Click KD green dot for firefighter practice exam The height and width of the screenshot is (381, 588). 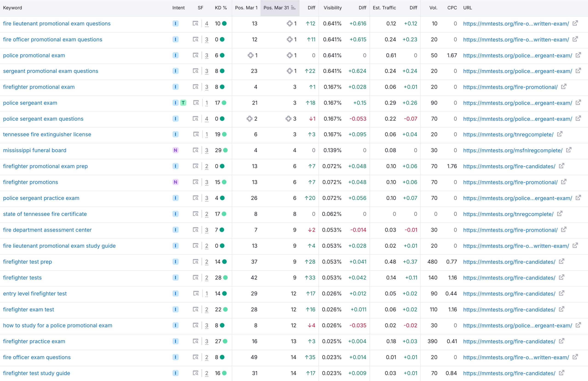(x=225, y=341)
